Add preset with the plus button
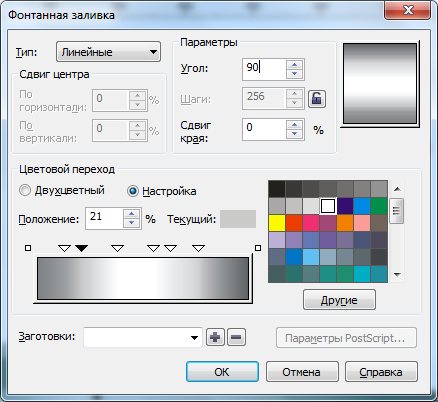Screen dimensions: 438x402 tap(215, 337)
